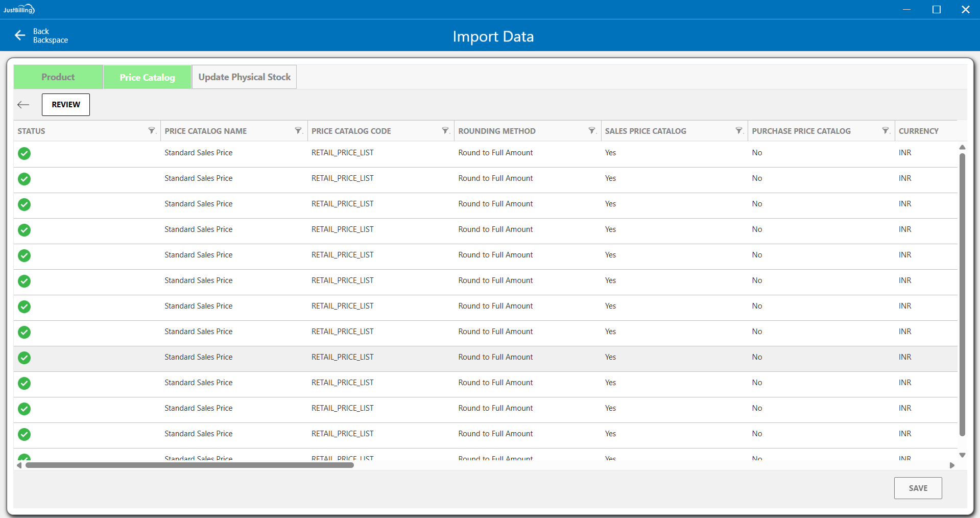This screenshot has height=518, width=980.
Task: Switch to the Product tab
Action: 58,77
